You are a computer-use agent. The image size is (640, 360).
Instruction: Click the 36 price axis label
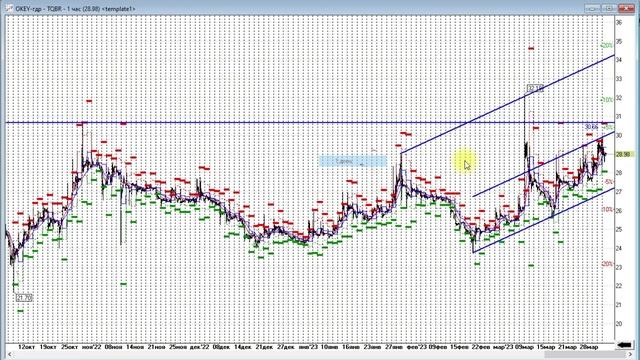(x=619, y=22)
